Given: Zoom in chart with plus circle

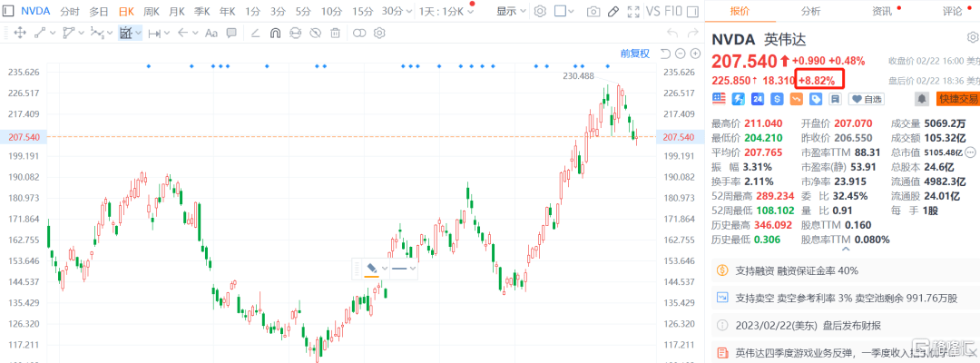Looking at the screenshot, I should point(694,54).
